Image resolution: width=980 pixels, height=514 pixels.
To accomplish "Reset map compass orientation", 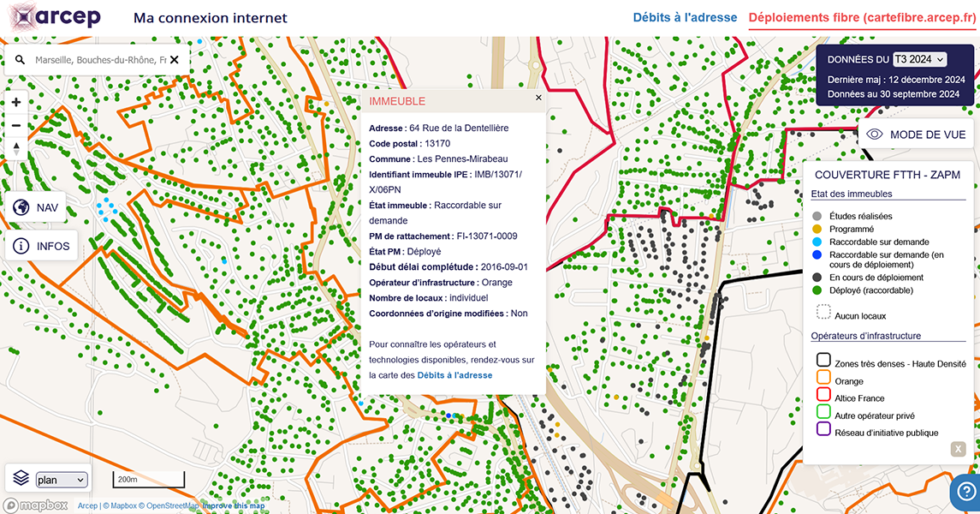I will pyautogui.click(x=16, y=148).
